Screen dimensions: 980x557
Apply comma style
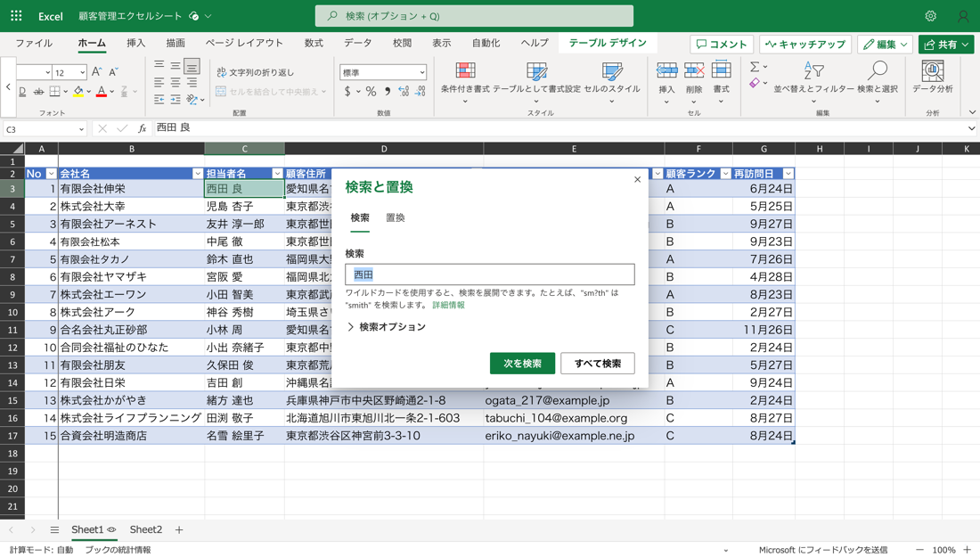(x=388, y=91)
